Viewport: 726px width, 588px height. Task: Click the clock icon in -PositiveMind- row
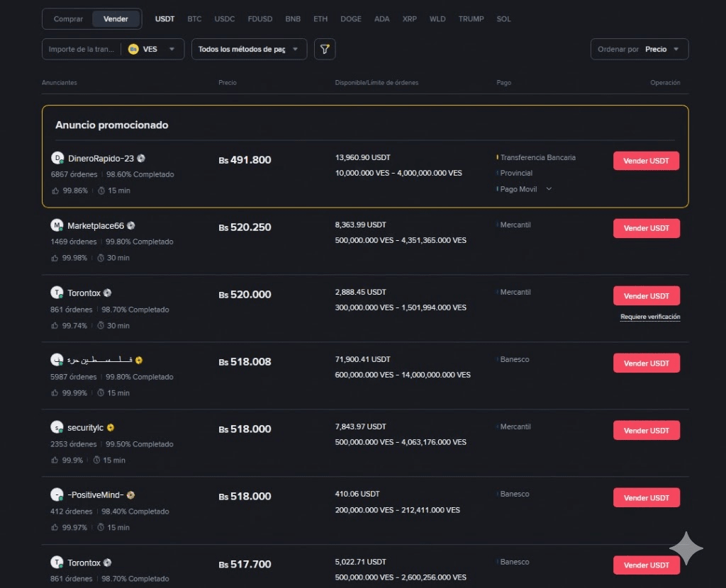click(101, 528)
